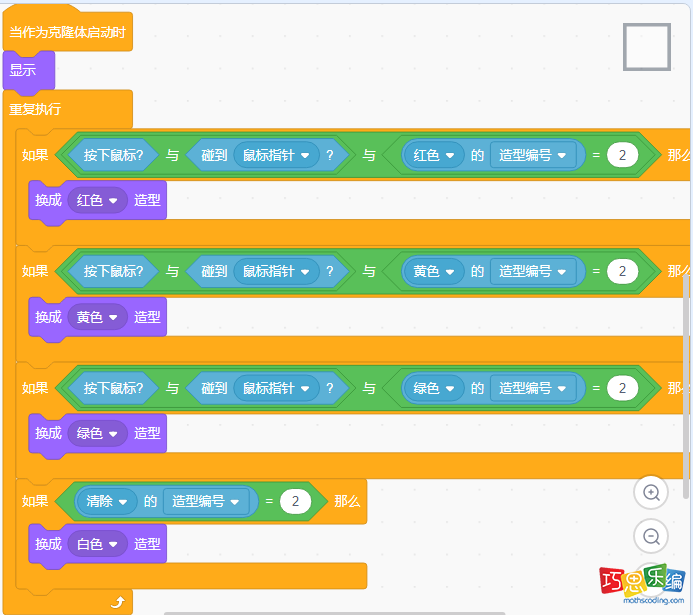
Task: Click the value 2 field in the 红色 condition
Action: [622, 155]
